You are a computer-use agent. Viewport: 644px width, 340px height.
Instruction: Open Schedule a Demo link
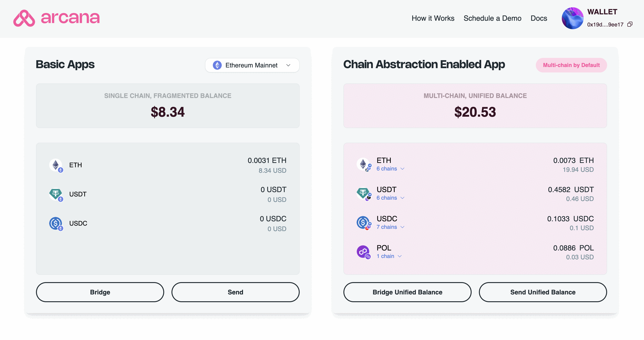click(x=492, y=18)
